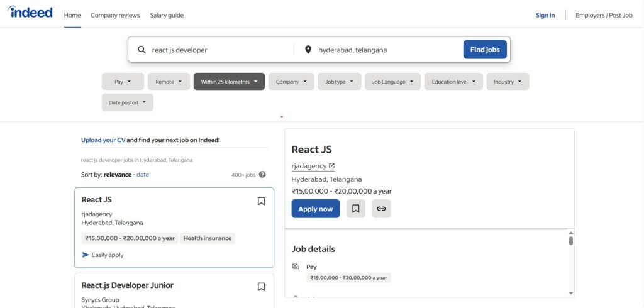Open the Pay filter dropdown
Image resolution: width=644 pixels, height=308 pixels.
click(123, 81)
